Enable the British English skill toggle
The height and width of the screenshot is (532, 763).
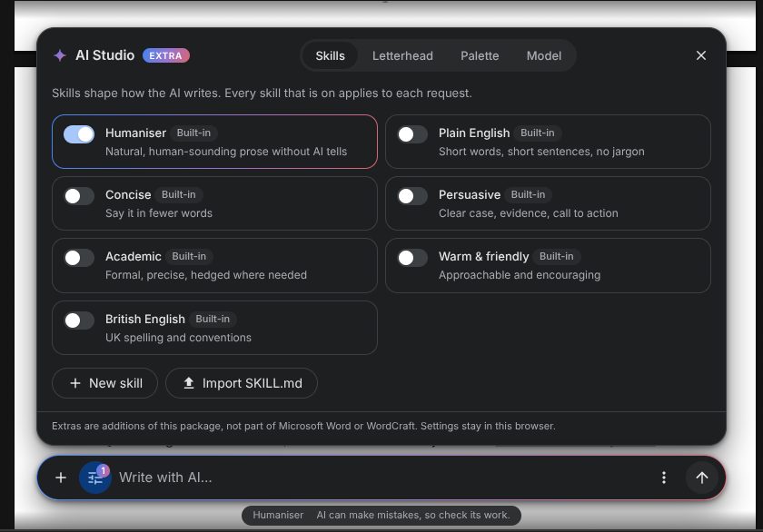pyautogui.click(x=79, y=320)
